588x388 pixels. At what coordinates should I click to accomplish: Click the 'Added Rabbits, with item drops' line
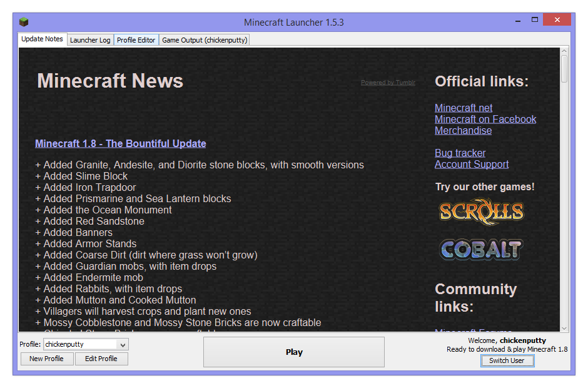[x=109, y=289]
